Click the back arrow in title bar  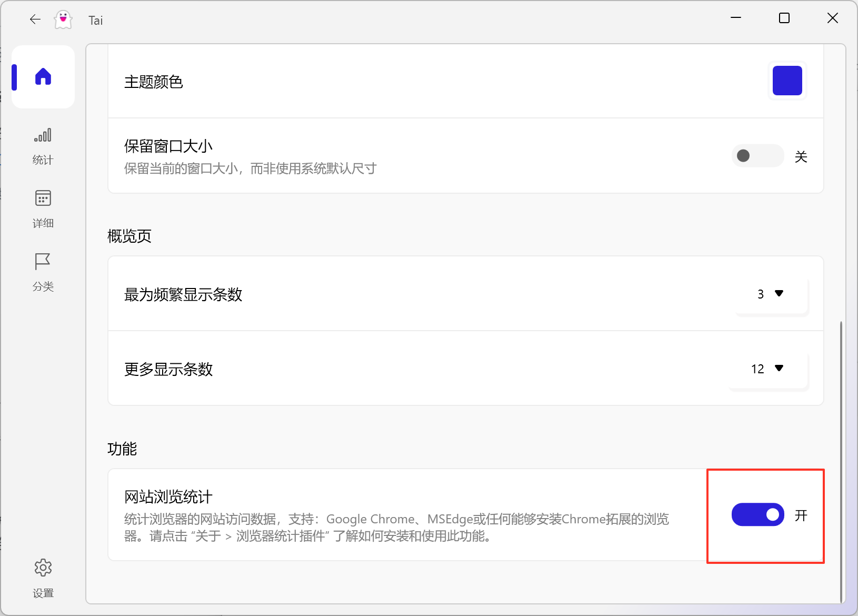(x=35, y=19)
